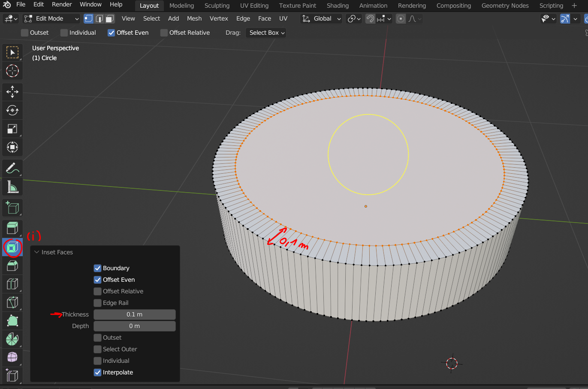Add a new workspace tab
588x389 pixels.
[574, 6]
